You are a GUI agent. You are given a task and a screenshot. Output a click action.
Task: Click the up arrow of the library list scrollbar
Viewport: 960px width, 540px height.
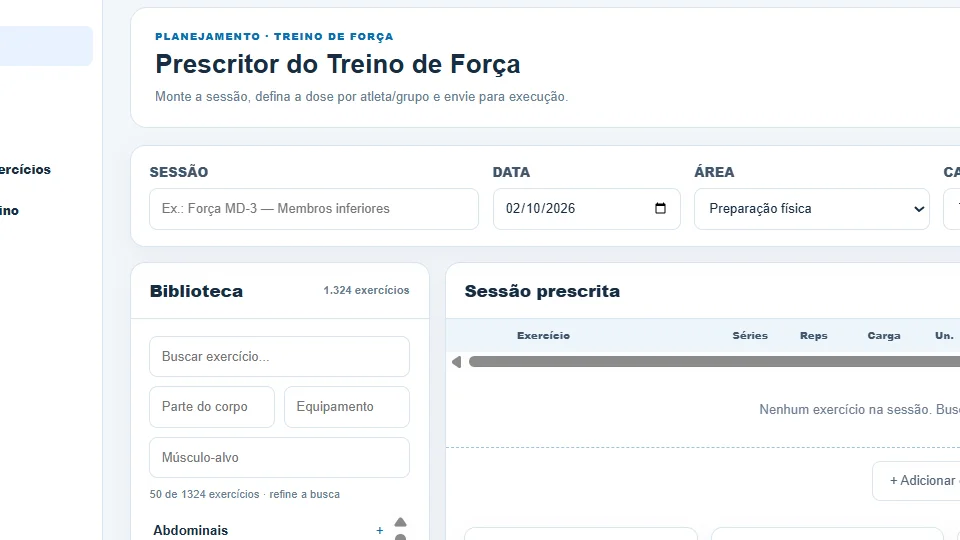[400, 522]
